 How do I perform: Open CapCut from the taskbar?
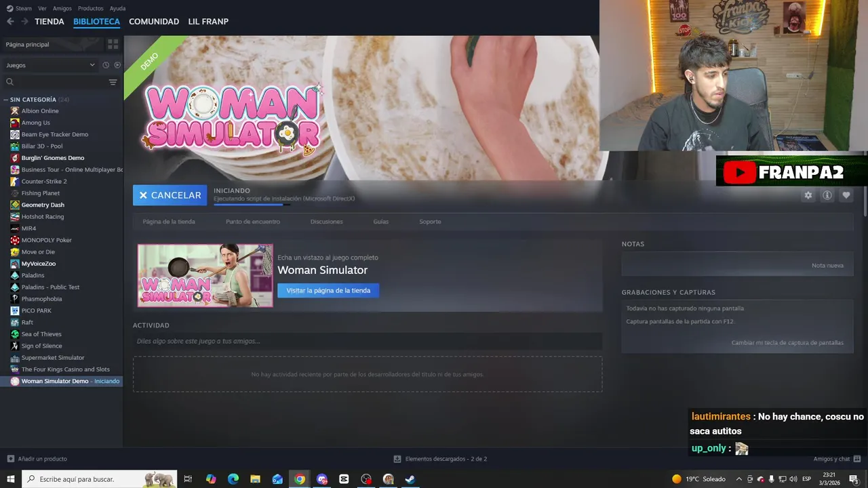point(344,479)
